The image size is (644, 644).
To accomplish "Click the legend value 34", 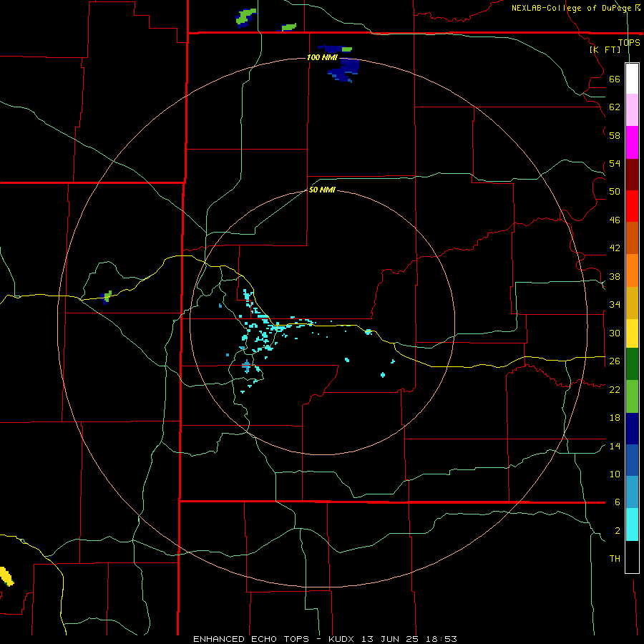I will 615,304.
